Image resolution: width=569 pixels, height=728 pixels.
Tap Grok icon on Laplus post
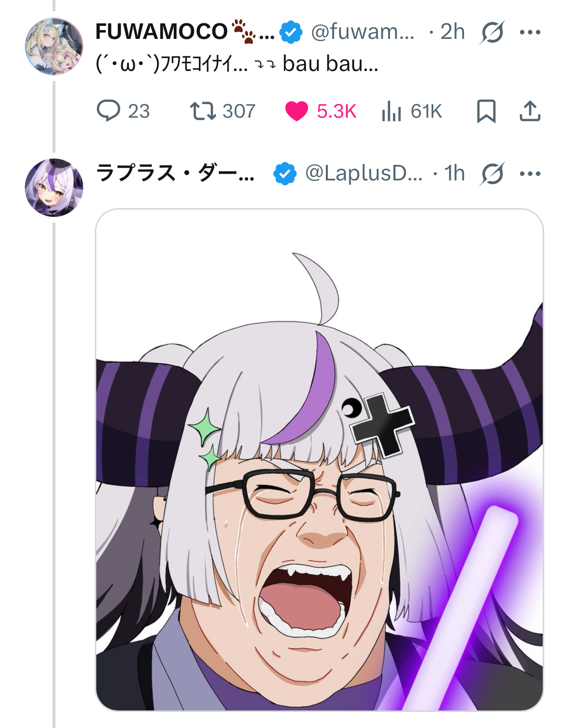click(x=492, y=174)
